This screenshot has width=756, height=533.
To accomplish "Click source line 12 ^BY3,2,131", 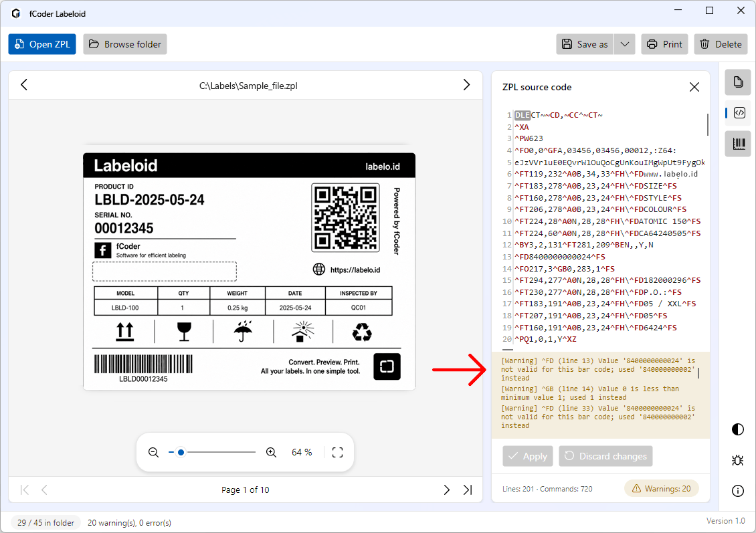I will (584, 245).
